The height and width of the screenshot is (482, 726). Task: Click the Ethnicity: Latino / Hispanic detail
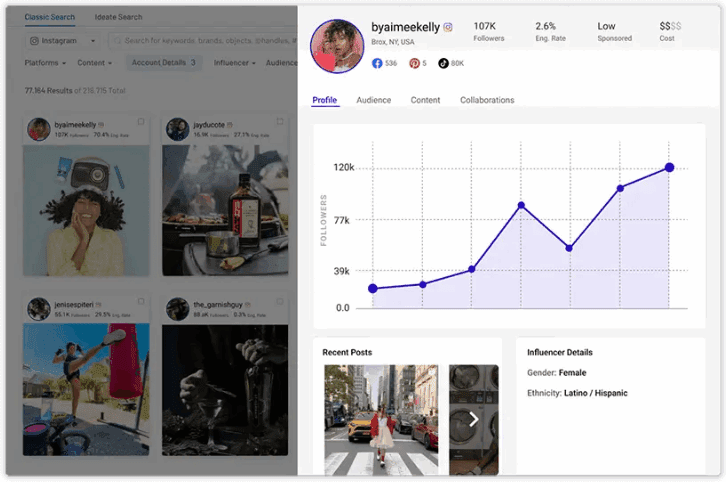click(577, 393)
